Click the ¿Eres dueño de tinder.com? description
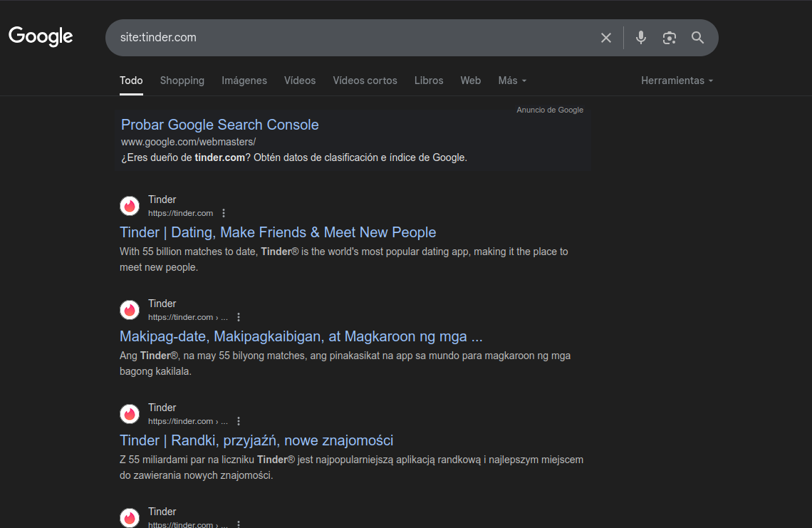812x528 pixels. [x=294, y=157]
